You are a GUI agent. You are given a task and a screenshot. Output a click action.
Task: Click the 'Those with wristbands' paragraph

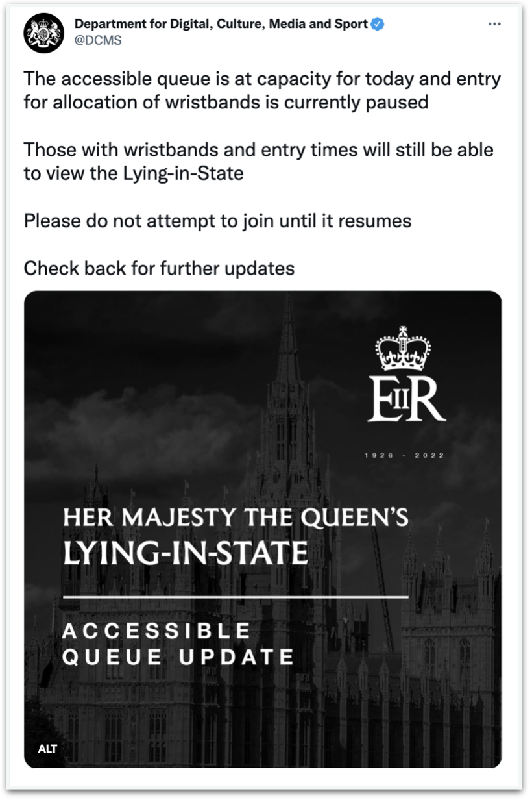click(258, 162)
